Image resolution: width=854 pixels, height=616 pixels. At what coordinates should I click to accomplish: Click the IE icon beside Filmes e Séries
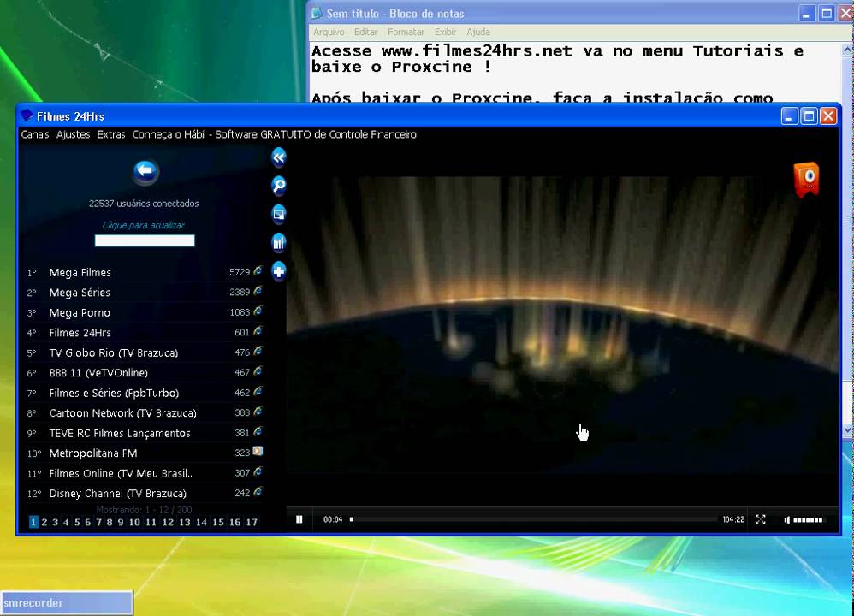click(x=258, y=392)
